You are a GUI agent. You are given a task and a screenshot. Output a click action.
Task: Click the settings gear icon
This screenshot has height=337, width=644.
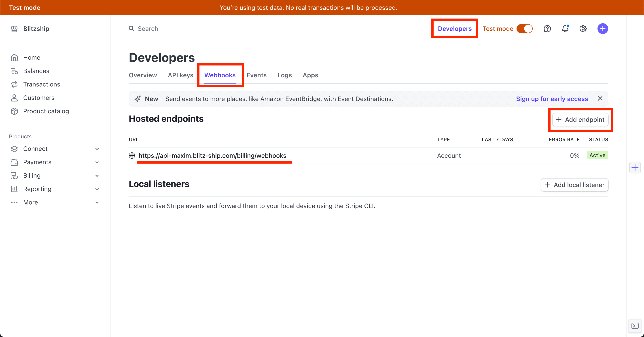583,29
